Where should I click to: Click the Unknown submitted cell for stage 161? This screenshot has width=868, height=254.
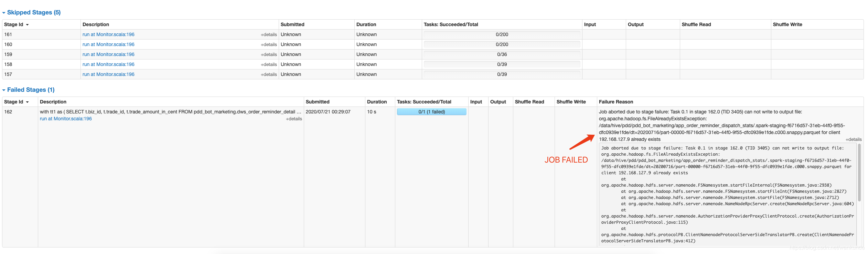317,34
